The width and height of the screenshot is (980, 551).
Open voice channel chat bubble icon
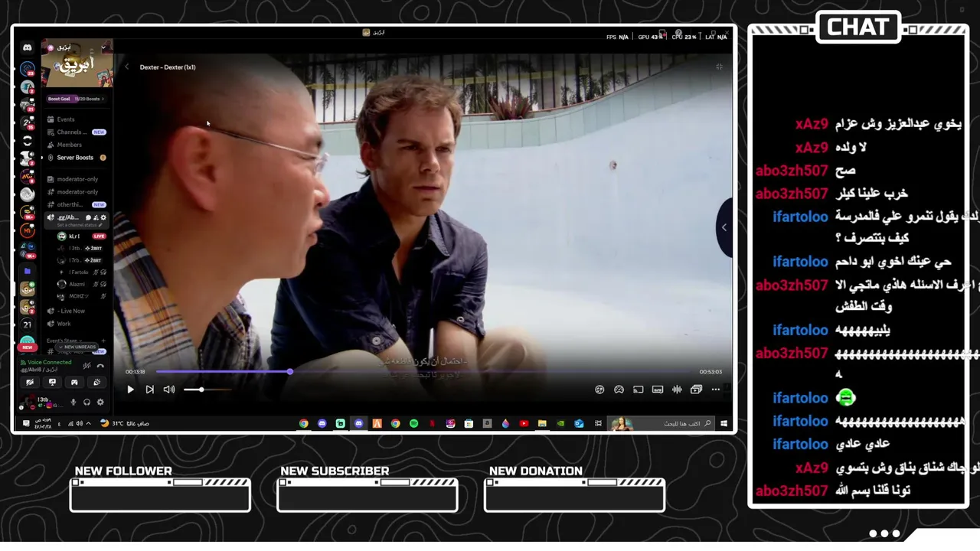(x=88, y=217)
